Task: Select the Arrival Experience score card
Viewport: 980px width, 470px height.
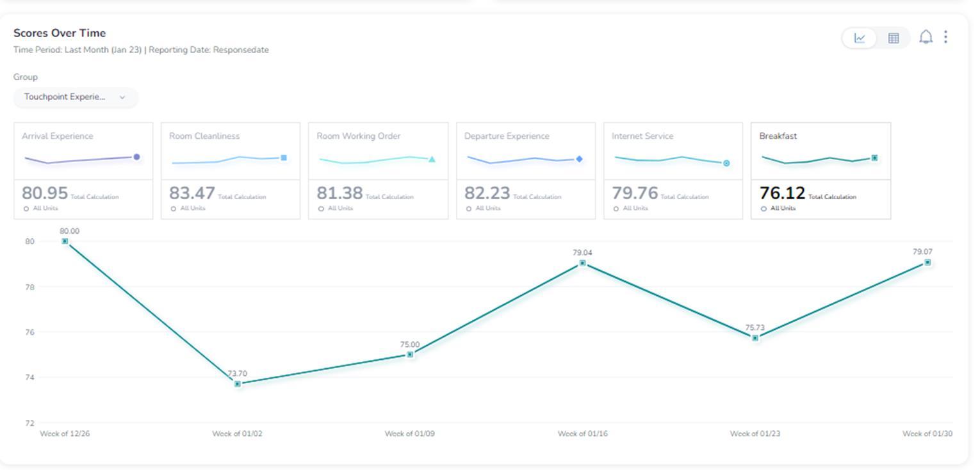Action: pos(83,171)
